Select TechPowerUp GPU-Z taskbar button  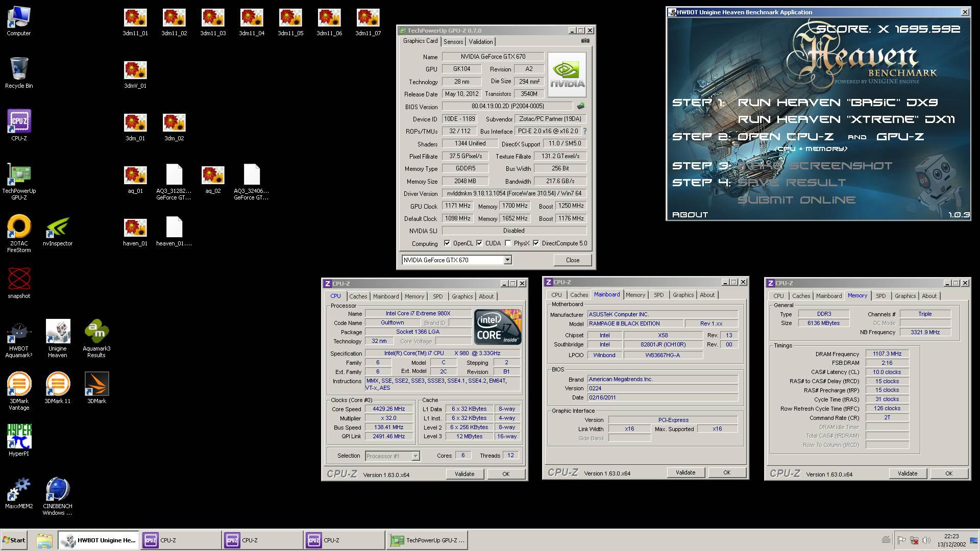click(427, 540)
